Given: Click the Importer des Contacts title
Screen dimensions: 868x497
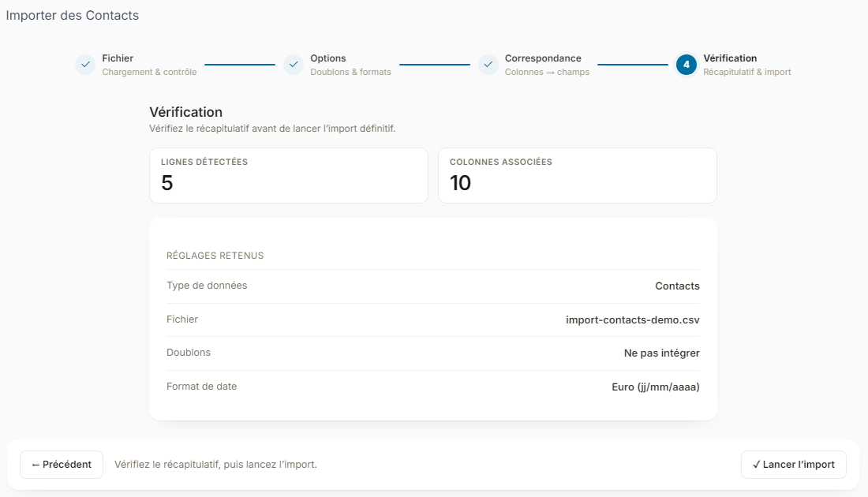Looking at the screenshot, I should coord(73,16).
